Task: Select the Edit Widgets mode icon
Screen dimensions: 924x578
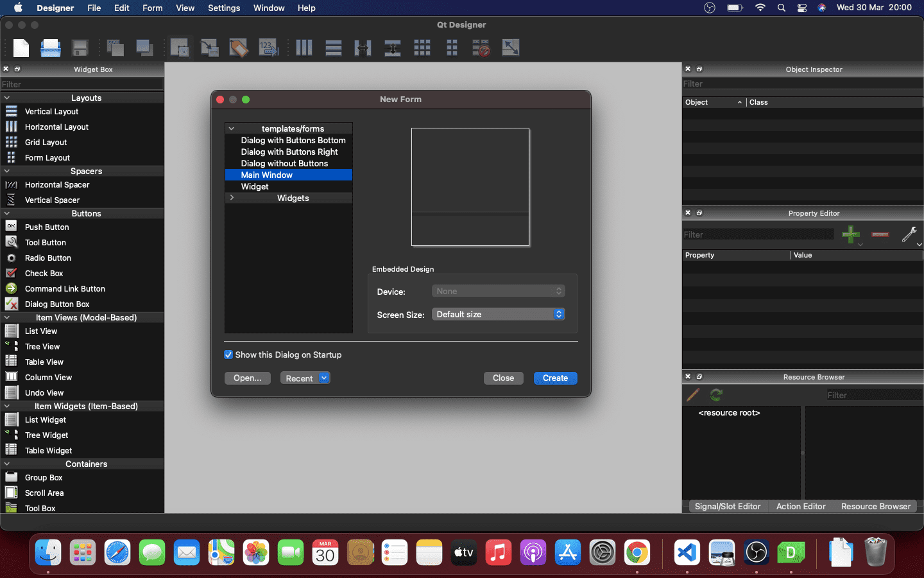Action: click(180, 48)
